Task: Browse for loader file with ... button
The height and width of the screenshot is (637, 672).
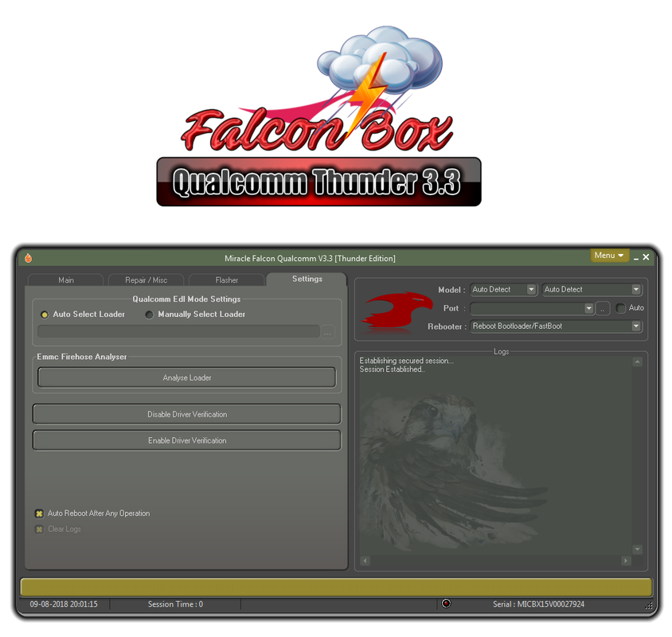Action: 328,332
